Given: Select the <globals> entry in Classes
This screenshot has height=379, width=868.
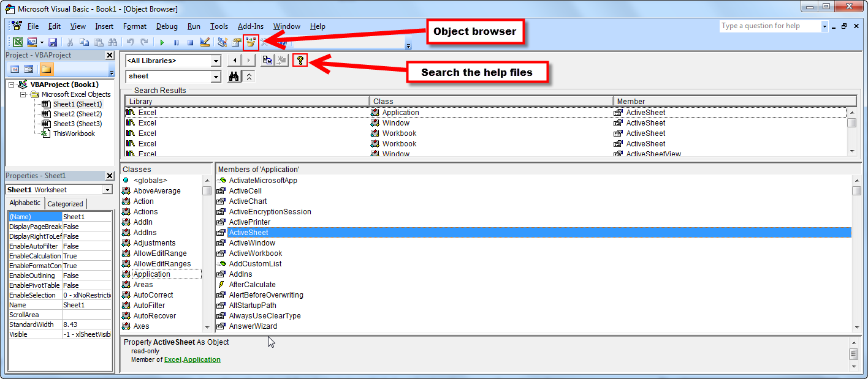Looking at the screenshot, I should coord(150,181).
